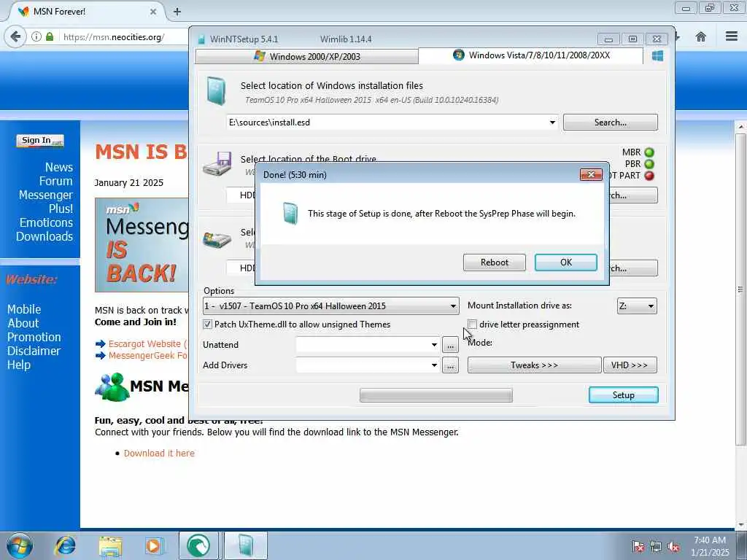Open Downloads in the MSN sidebar
The width and height of the screenshot is (747, 560).
click(x=44, y=236)
